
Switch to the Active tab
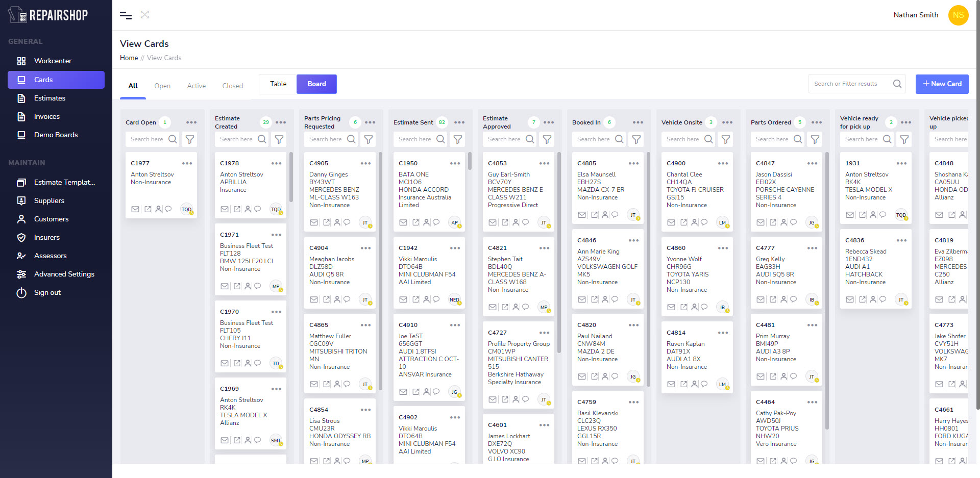[x=197, y=86]
